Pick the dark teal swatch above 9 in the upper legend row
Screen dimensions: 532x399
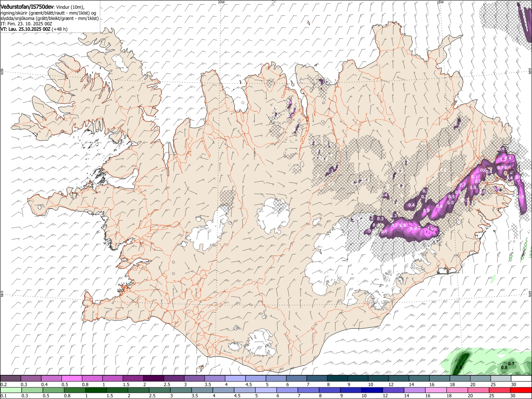[x=358, y=378]
